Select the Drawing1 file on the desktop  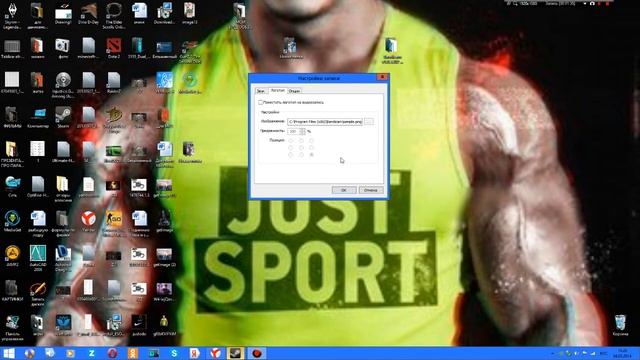click(63, 13)
